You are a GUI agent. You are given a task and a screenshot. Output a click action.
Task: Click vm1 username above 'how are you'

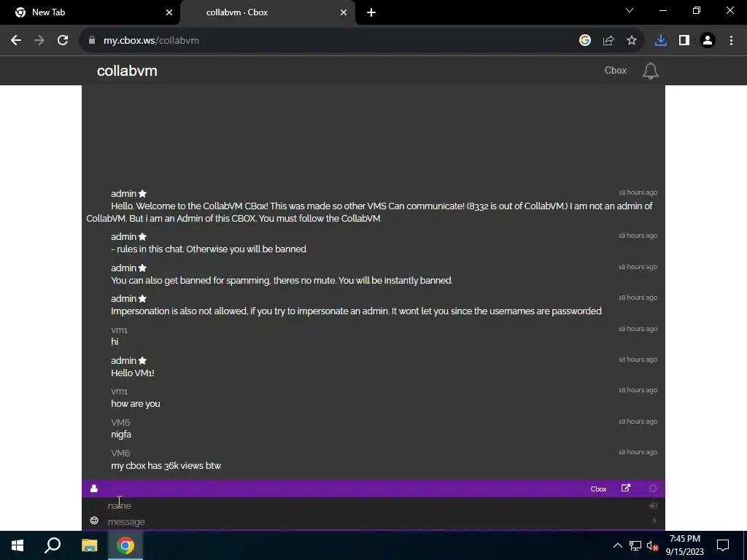(x=119, y=392)
